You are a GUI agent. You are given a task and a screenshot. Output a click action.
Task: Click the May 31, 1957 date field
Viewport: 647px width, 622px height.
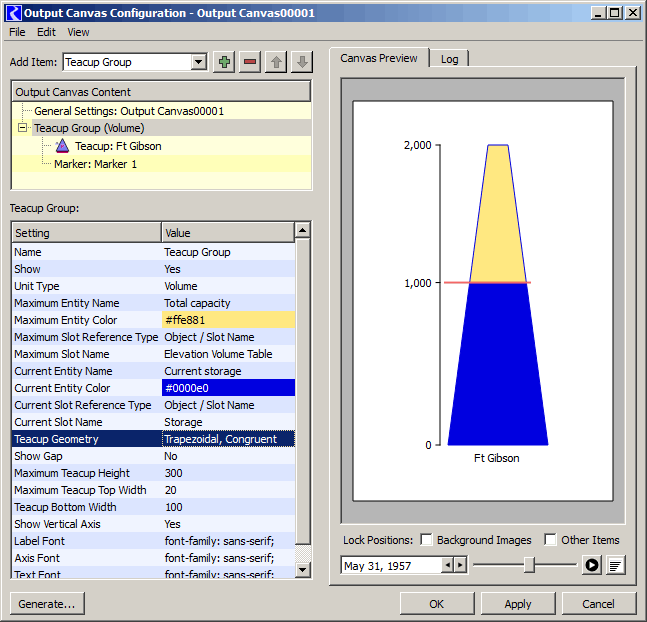coord(391,565)
